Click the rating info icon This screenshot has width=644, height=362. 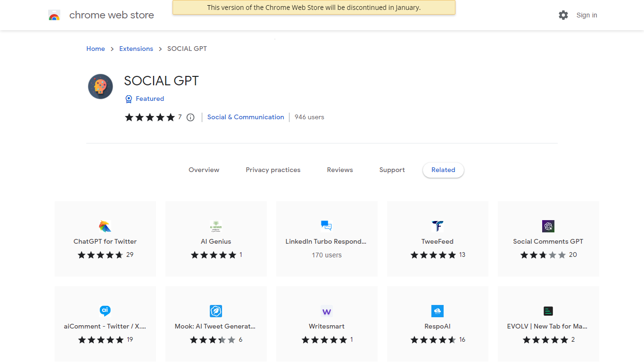(190, 117)
